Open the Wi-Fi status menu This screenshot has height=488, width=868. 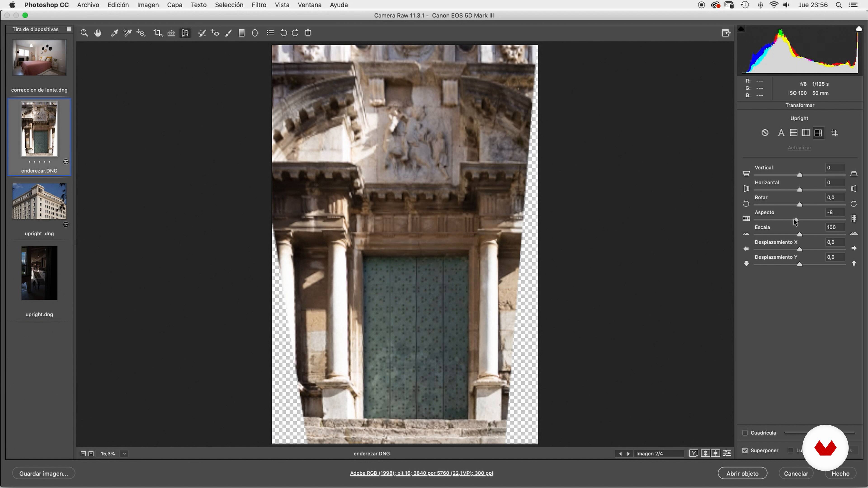774,5
